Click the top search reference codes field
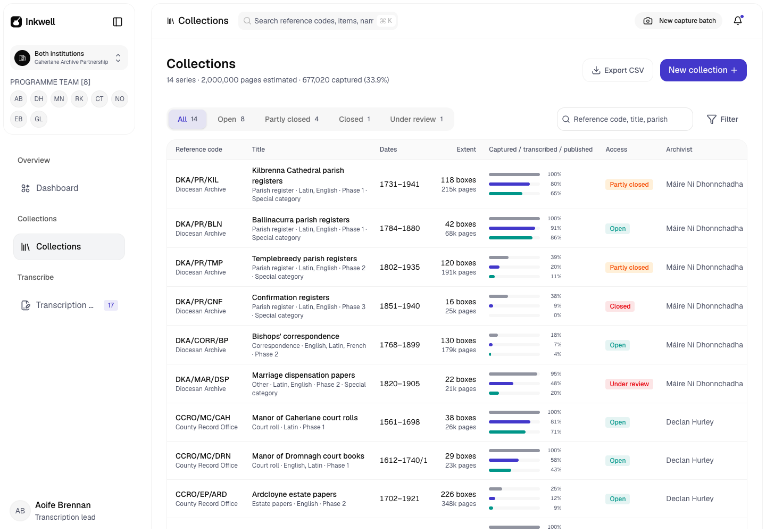The width and height of the screenshot is (766, 532). coord(318,21)
